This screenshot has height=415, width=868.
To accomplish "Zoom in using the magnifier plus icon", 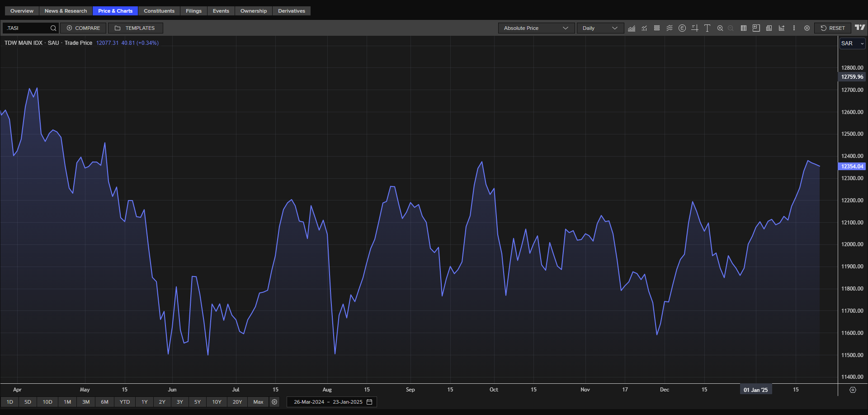I will [720, 28].
